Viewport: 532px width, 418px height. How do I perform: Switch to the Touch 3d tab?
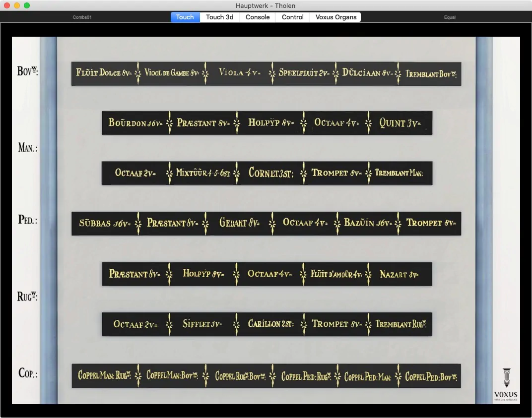219,17
